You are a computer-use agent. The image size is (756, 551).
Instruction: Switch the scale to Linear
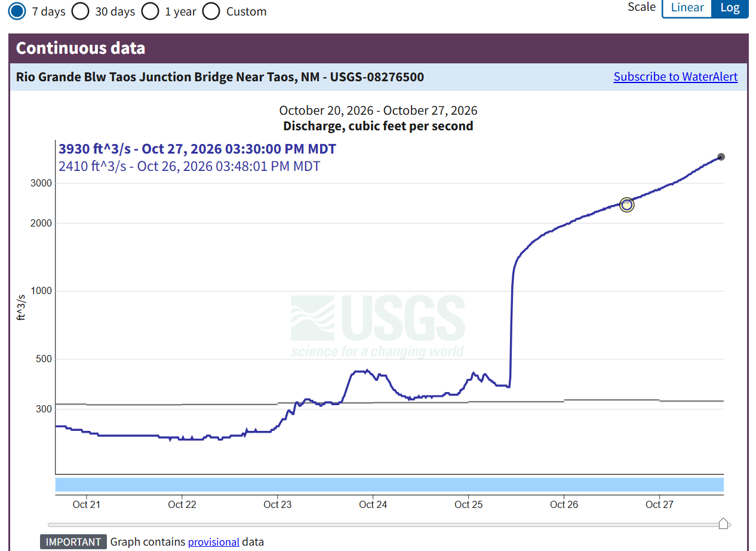click(x=687, y=8)
